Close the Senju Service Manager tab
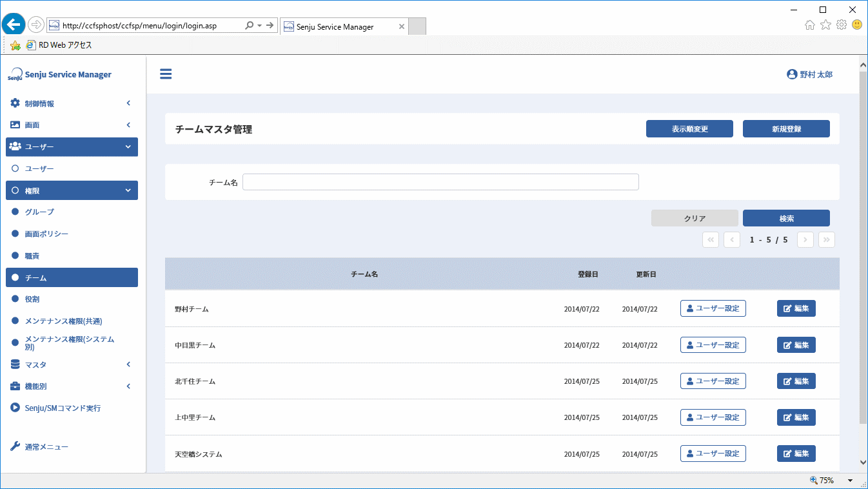 point(402,26)
